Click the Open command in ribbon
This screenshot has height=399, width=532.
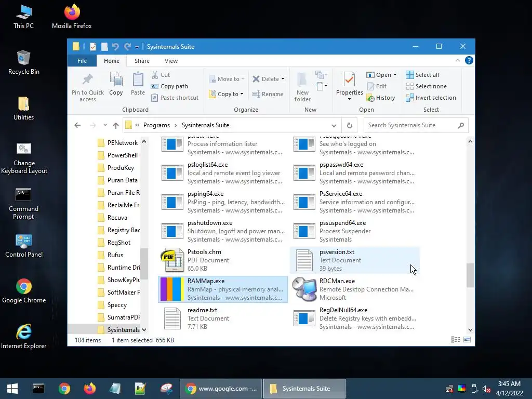(x=379, y=75)
